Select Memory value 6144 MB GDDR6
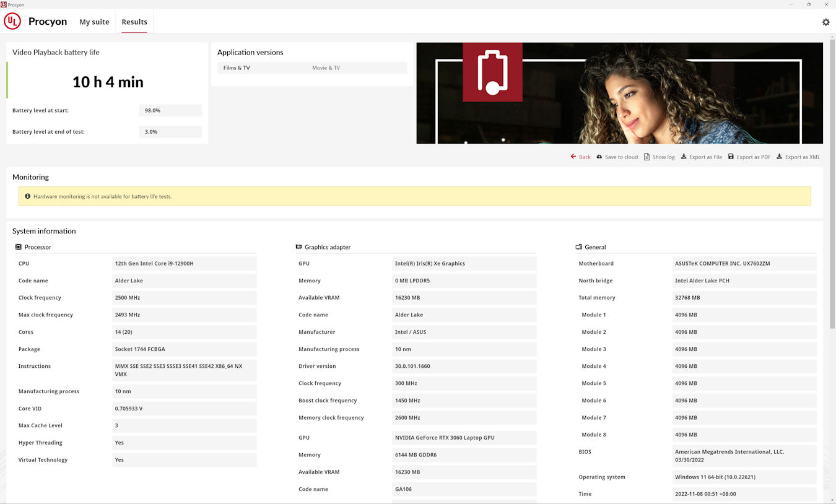 [x=464, y=455]
